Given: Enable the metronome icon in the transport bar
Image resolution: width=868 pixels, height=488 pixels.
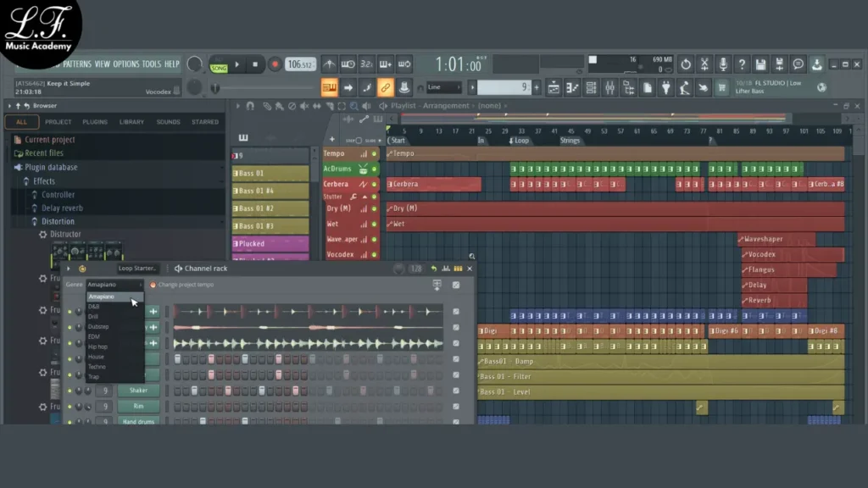Looking at the screenshot, I should point(329,64).
